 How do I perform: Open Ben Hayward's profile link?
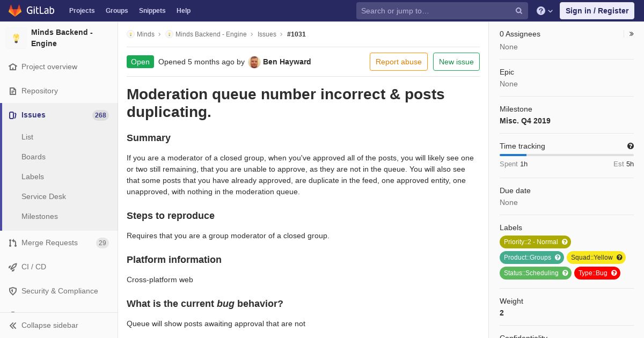[x=287, y=62]
